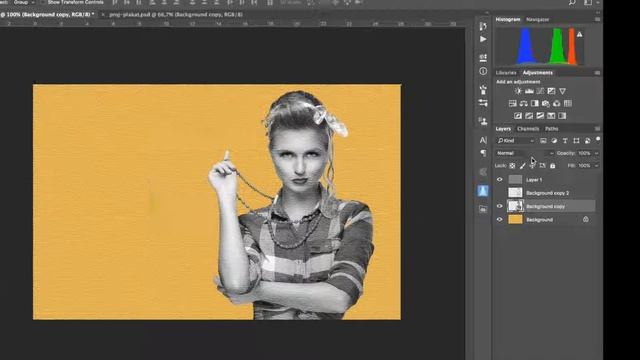Hide Layer 1 with its eye icon
Screen dimensions: 640x360
click(500, 180)
